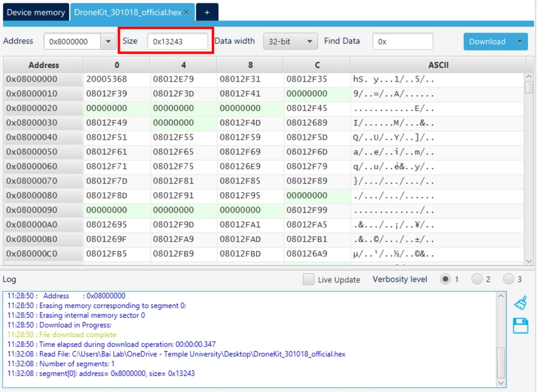Enable the Live Update checkbox

click(309, 279)
